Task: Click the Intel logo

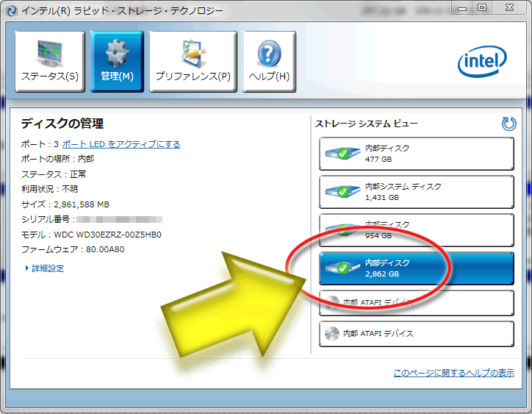Action: [x=482, y=62]
